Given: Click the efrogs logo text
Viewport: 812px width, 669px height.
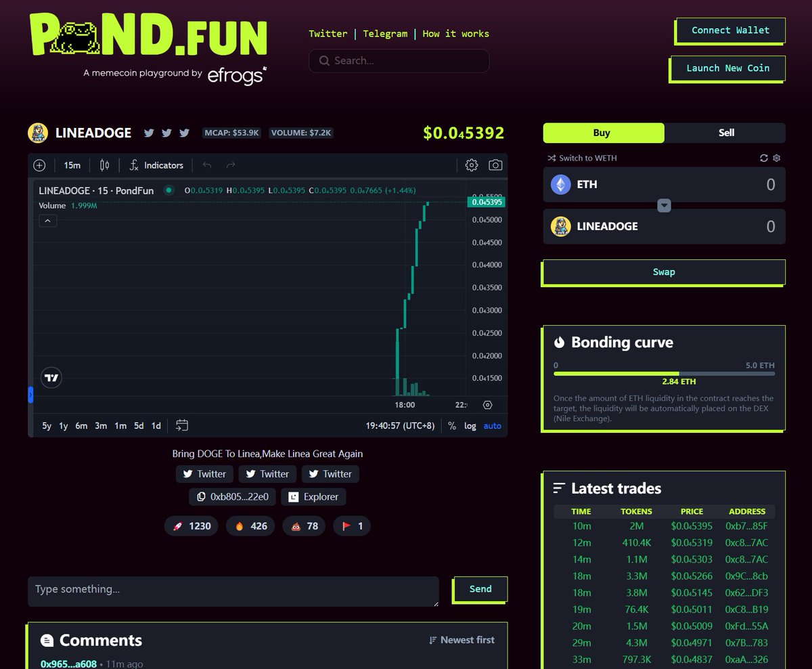Looking at the screenshot, I should point(237,74).
